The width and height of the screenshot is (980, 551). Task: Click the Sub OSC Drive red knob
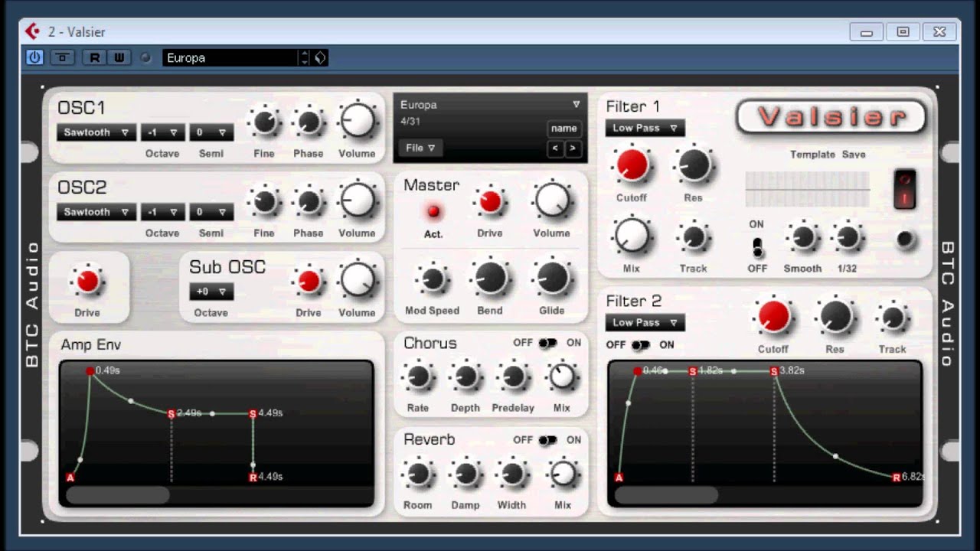pyautogui.click(x=309, y=282)
